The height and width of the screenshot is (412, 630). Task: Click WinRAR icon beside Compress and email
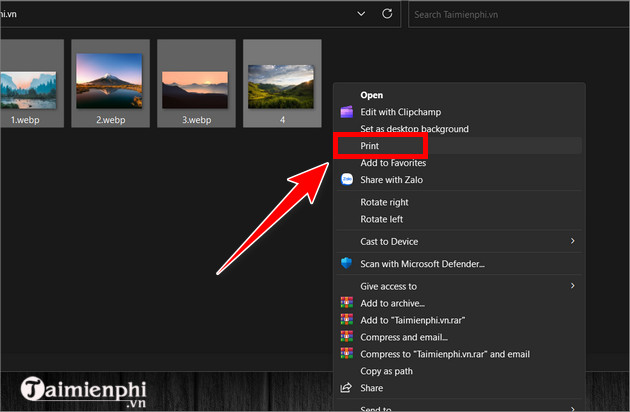tap(347, 336)
